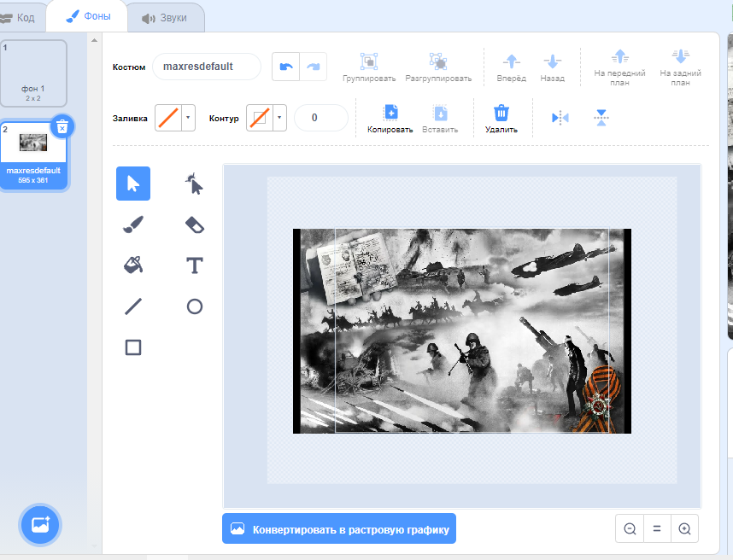733x560 pixels.
Task: Choose the Circle tool
Action: coord(195,306)
